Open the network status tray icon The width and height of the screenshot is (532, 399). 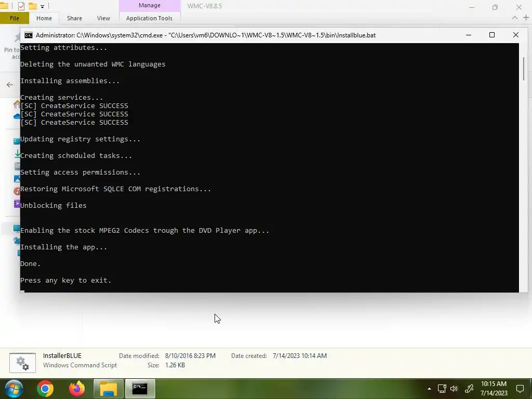[x=442, y=389]
